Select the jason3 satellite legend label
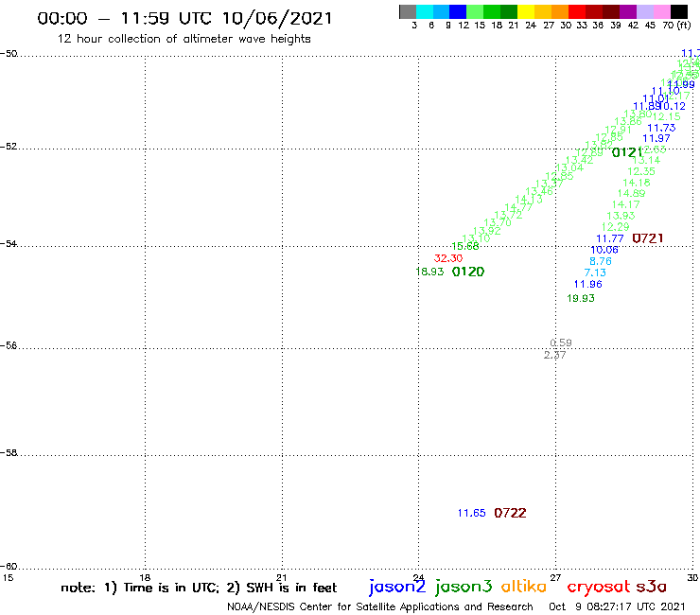Image resolution: width=700 pixels, height=615 pixels. tap(464, 588)
